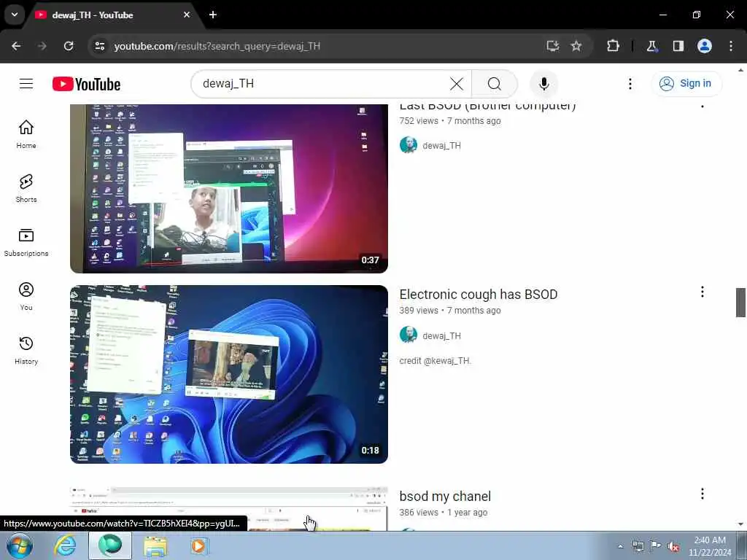The image size is (747, 560).
Task: Open the YouTube guide hamburger menu
Action: [26, 84]
